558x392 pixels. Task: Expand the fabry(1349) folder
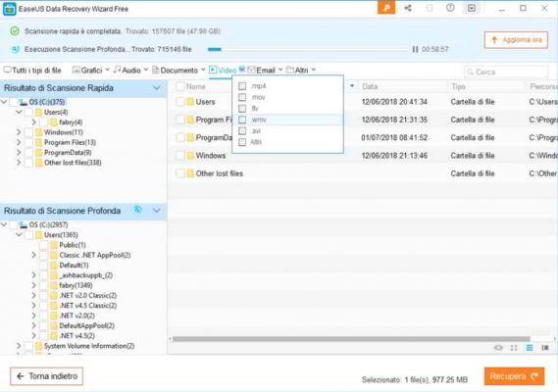[x=33, y=285]
